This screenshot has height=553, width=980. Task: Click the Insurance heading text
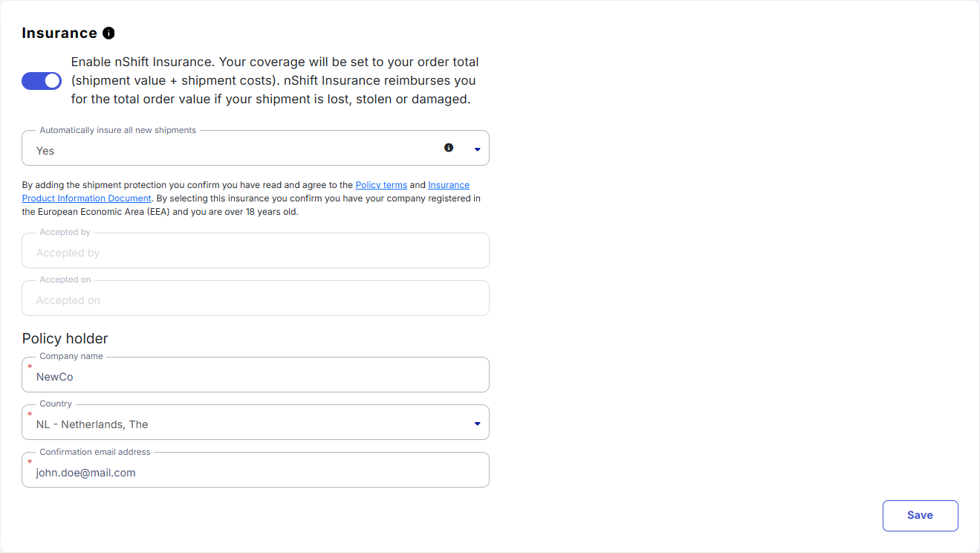[x=59, y=33]
